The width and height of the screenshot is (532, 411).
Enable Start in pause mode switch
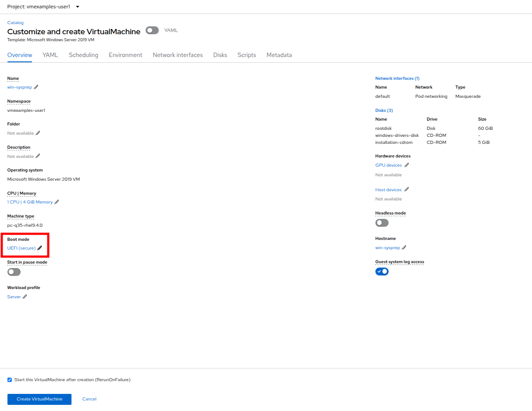point(14,272)
